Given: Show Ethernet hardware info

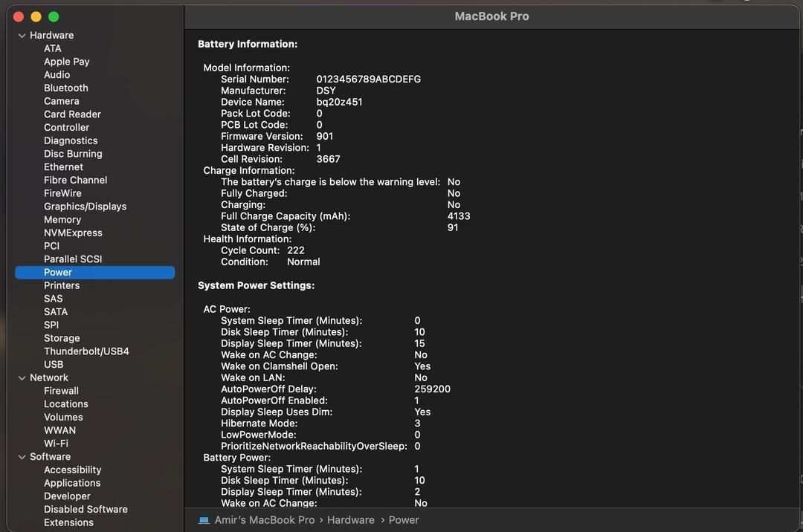Looking at the screenshot, I should click(63, 166).
